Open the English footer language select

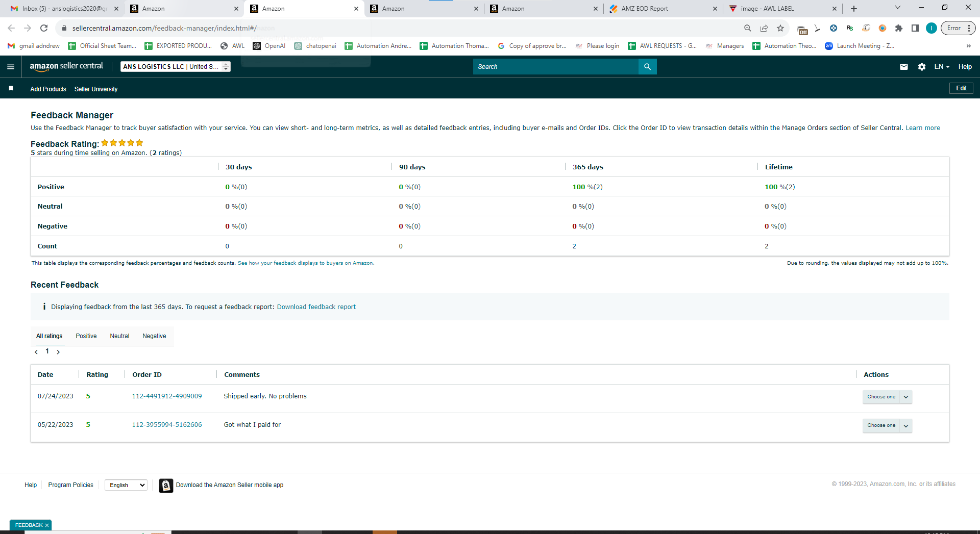pyautogui.click(x=126, y=485)
